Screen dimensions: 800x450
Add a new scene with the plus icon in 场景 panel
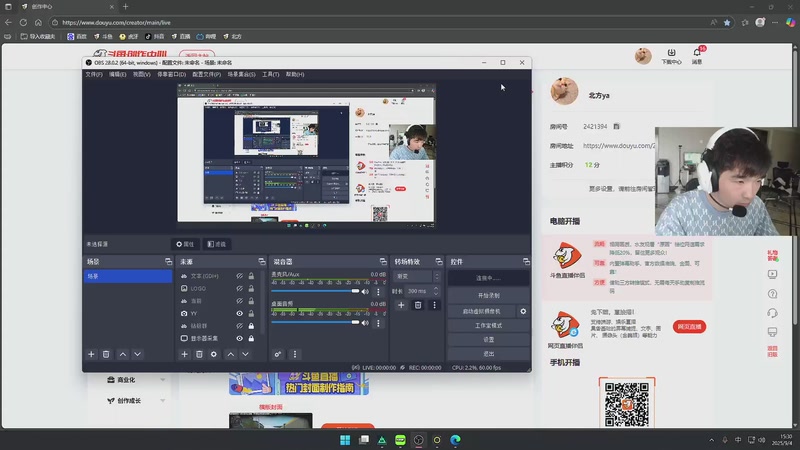[91, 354]
